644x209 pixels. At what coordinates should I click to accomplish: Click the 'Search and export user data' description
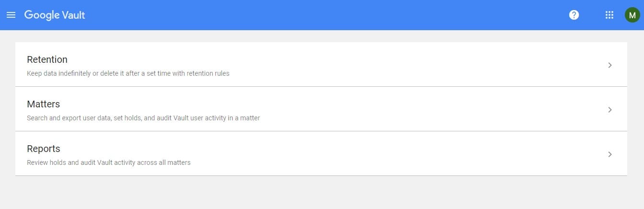(x=143, y=118)
